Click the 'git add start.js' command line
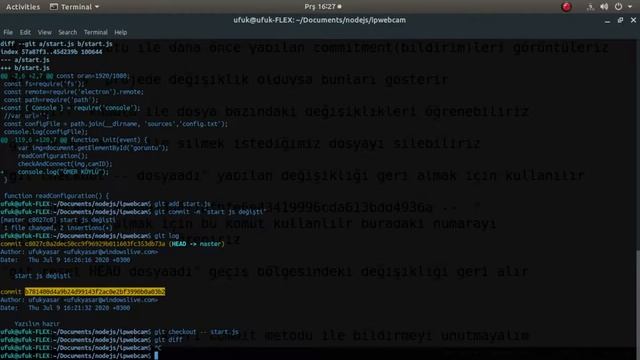Screen dimensions: 640x360 click(182, 204)
